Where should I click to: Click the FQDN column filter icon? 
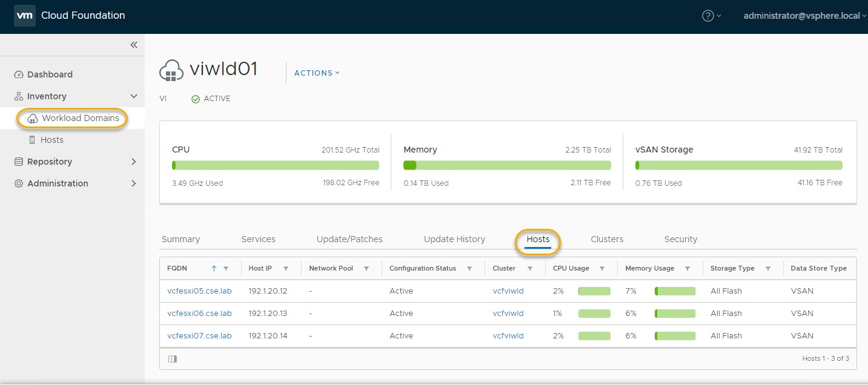(226, 269)
